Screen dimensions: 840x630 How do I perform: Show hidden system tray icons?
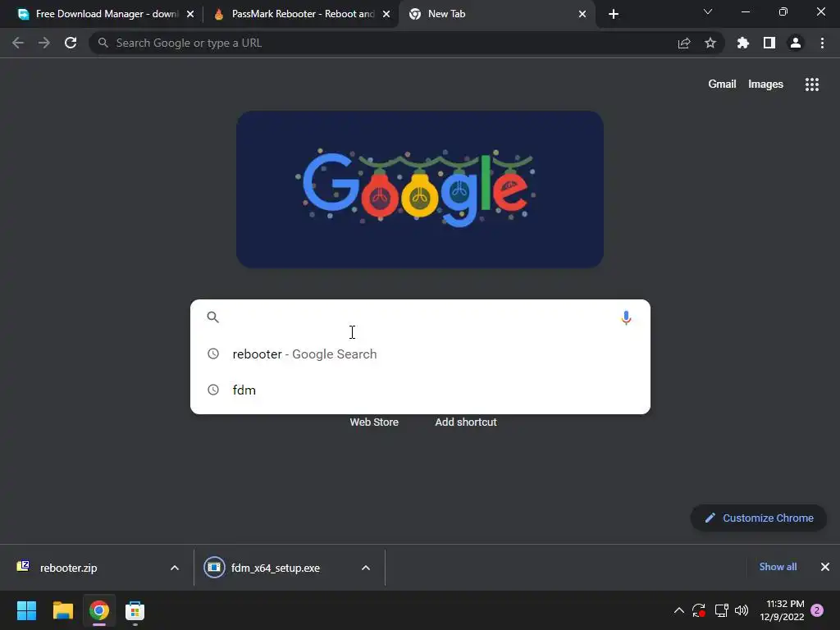click(x=678, y=610)
